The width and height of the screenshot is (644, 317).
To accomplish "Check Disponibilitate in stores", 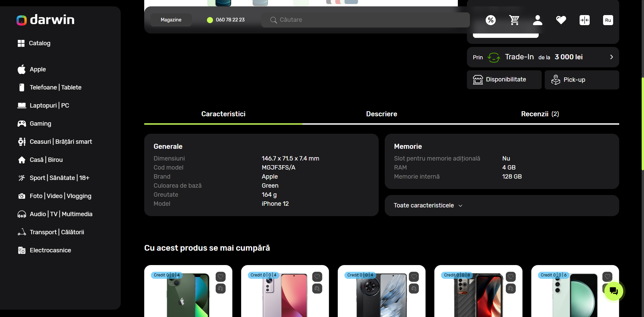I will pyautogui.click(x=504, y=80).
